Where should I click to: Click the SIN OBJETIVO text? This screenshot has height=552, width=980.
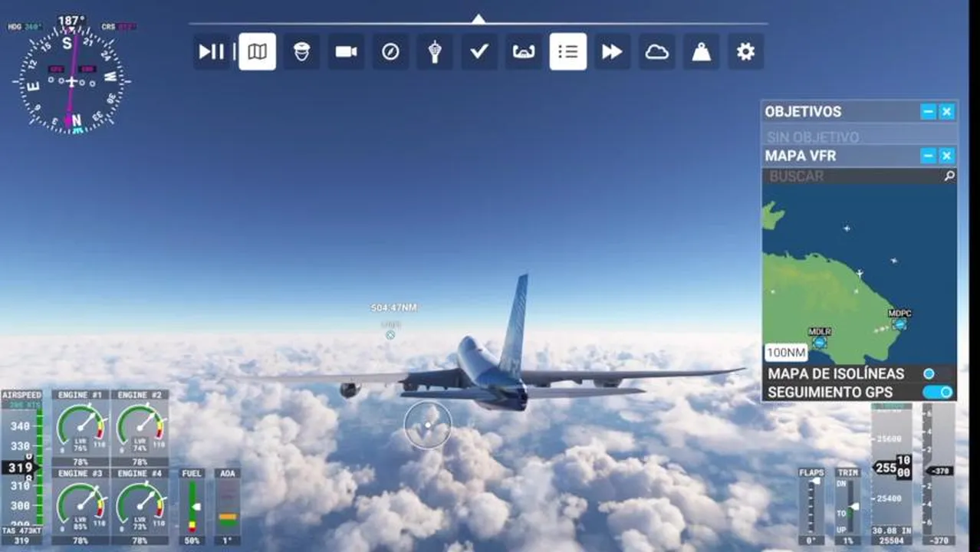[x=813, y=137]
